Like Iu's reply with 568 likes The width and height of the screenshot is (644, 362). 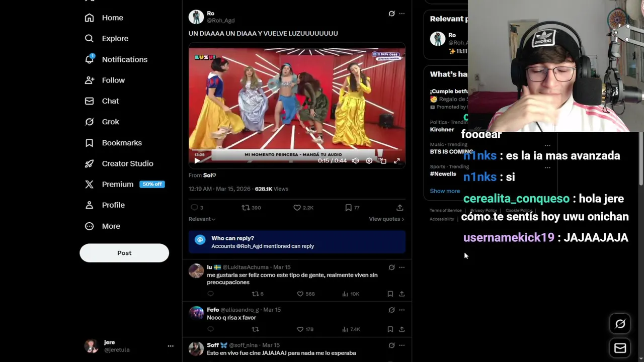click(300, 294)
